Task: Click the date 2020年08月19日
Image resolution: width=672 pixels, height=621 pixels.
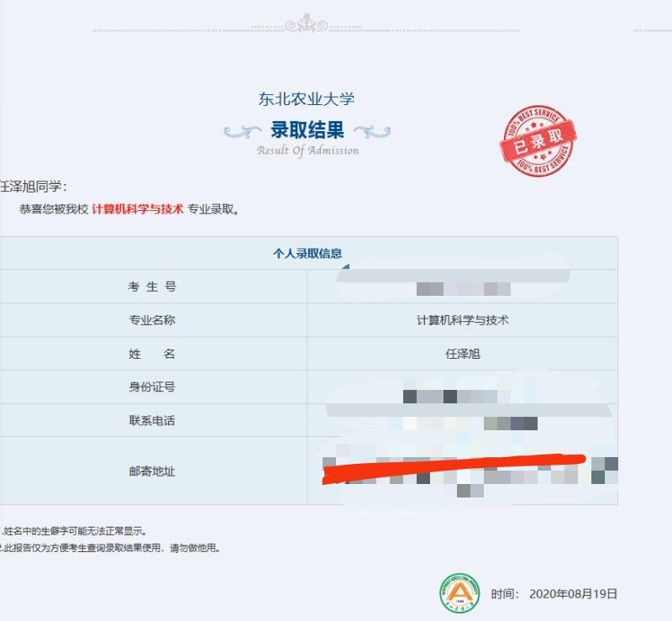Action: [x=573, y=594]
